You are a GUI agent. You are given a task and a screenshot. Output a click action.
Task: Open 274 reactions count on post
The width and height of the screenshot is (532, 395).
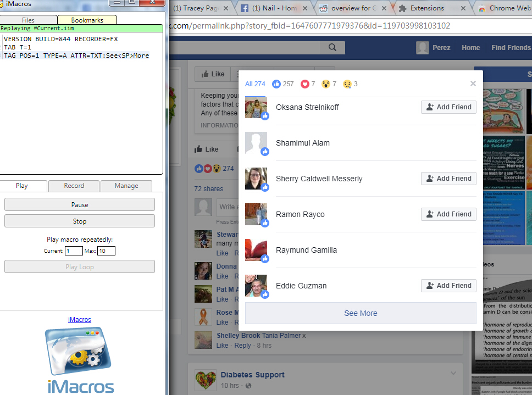coord(228,168)
